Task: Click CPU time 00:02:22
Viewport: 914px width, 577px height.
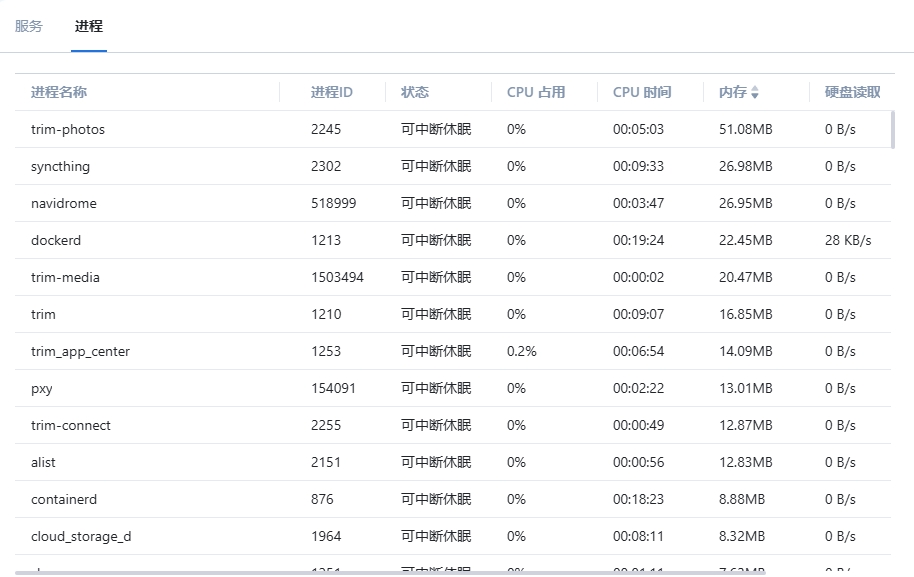Action: [x=638, y=388]
